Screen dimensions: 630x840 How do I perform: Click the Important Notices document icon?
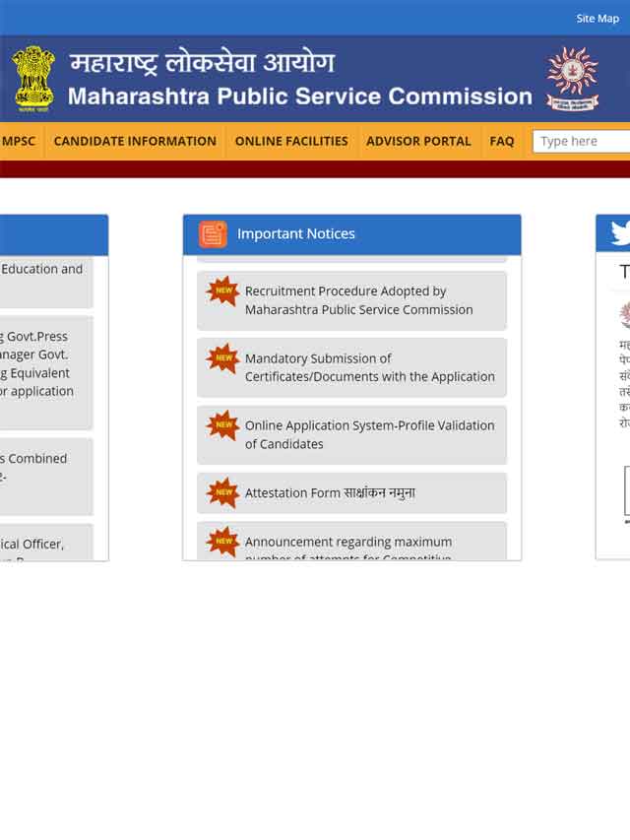pyautogui.click(x=213, y=234)
